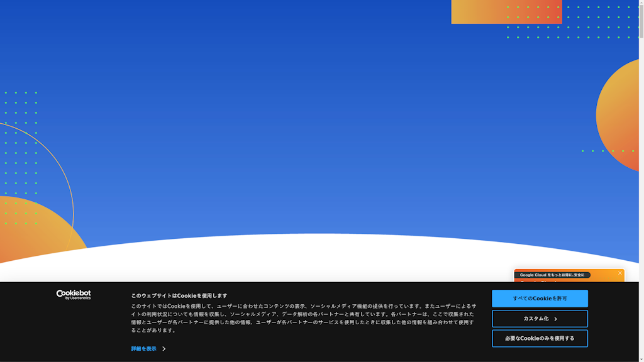Expand details via chevron beside 詳細を表示

point(164,349)
